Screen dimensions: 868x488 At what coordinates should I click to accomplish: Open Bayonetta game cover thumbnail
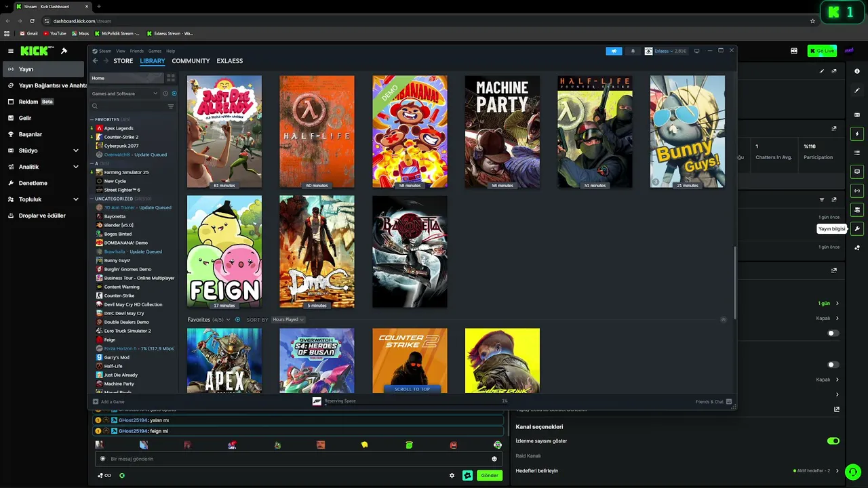pyautogui.click(x=410, y=252)
